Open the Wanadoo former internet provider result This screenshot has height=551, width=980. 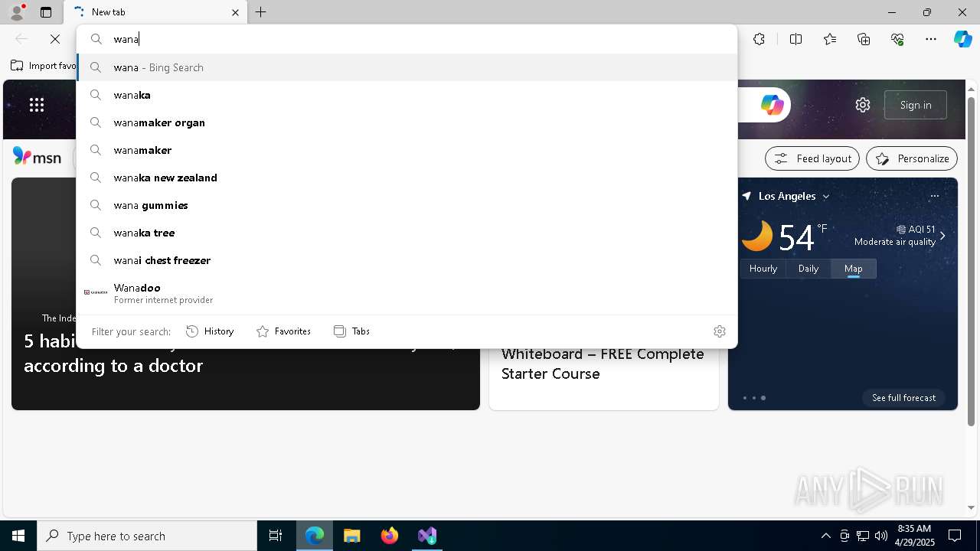click(407, 293)
